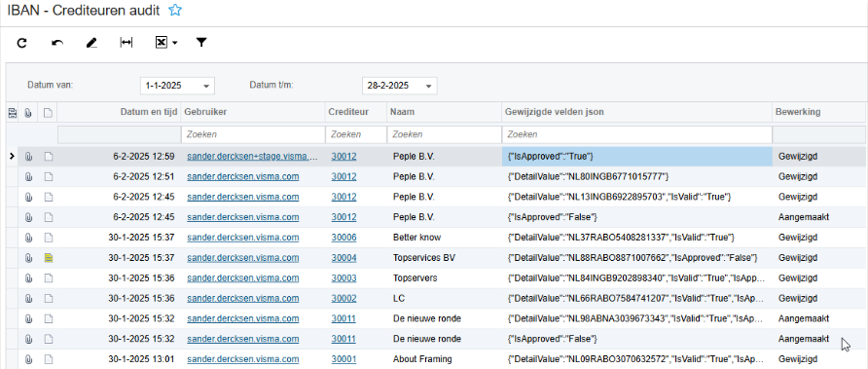The height and width of the screenshot is (369, 868).
Task: Click note icon on About Framing row
Action: pyautogui.click(x=48, y=359)
